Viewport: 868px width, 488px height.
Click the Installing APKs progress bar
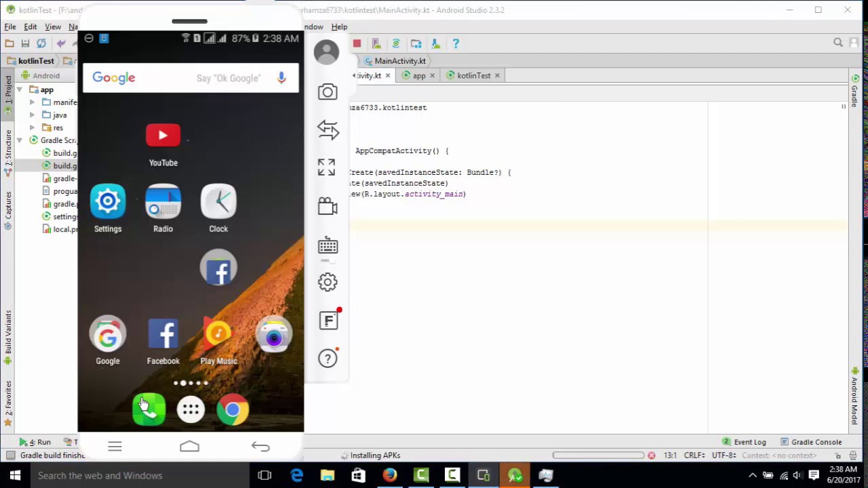click(x=598, y=455)
